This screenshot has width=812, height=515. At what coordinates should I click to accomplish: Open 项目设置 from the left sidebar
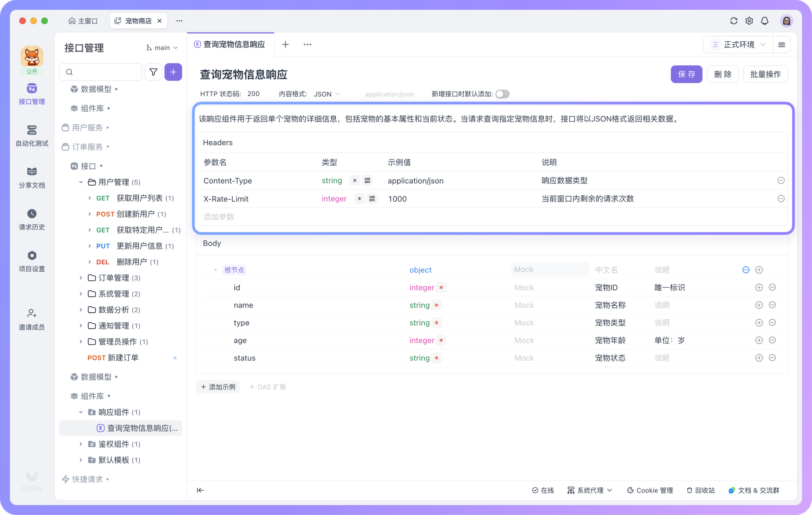pyautogui.click(x=32, y=261)
